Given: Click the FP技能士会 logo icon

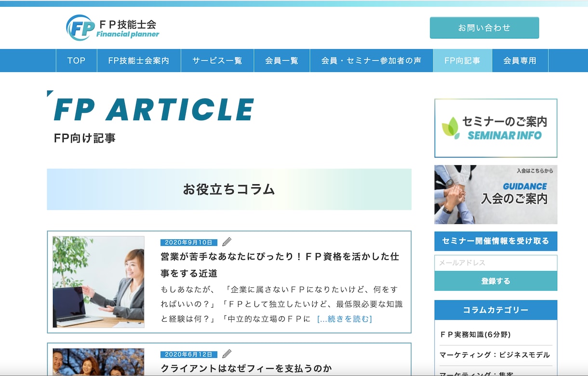Looking at the screenshot, I should (80, 27).
